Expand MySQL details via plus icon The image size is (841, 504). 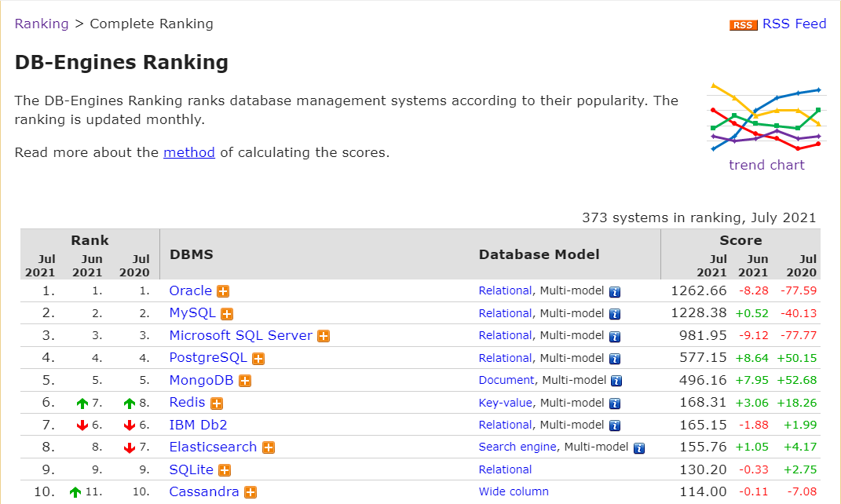225,313
